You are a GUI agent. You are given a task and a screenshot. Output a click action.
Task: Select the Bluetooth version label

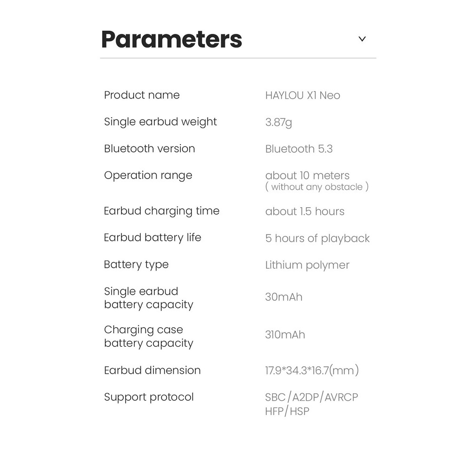tap(149, 149)
